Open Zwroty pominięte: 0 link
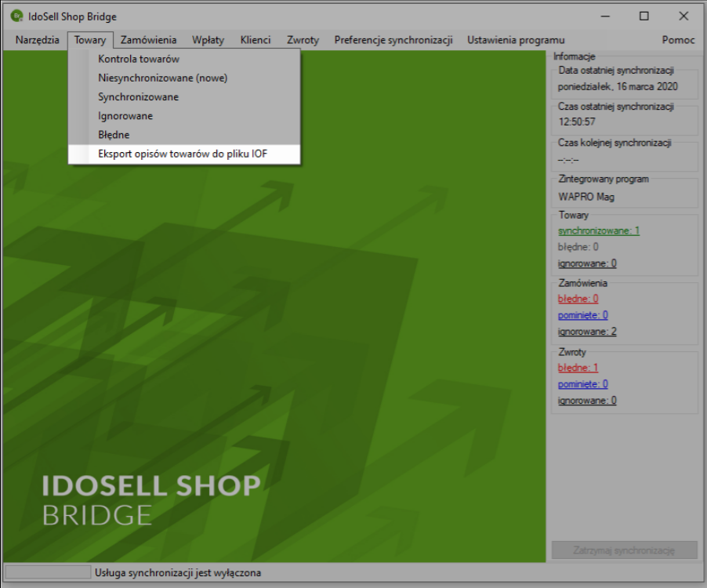This screenshot has height=588, width=707. click(582, 383)
